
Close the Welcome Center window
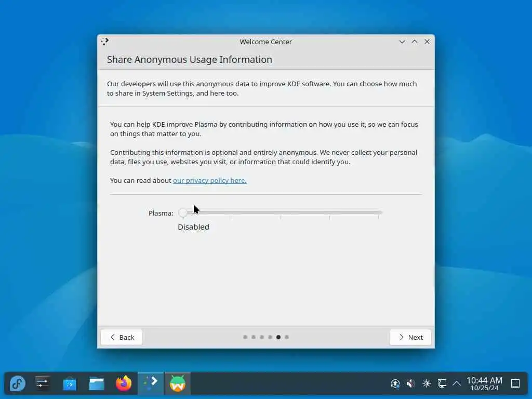tap(427, 42)
